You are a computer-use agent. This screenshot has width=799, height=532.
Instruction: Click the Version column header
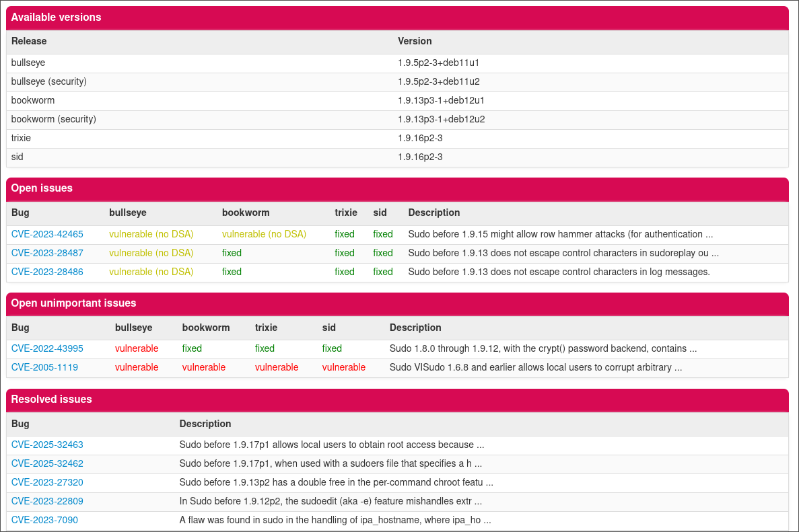coord(415,42)
